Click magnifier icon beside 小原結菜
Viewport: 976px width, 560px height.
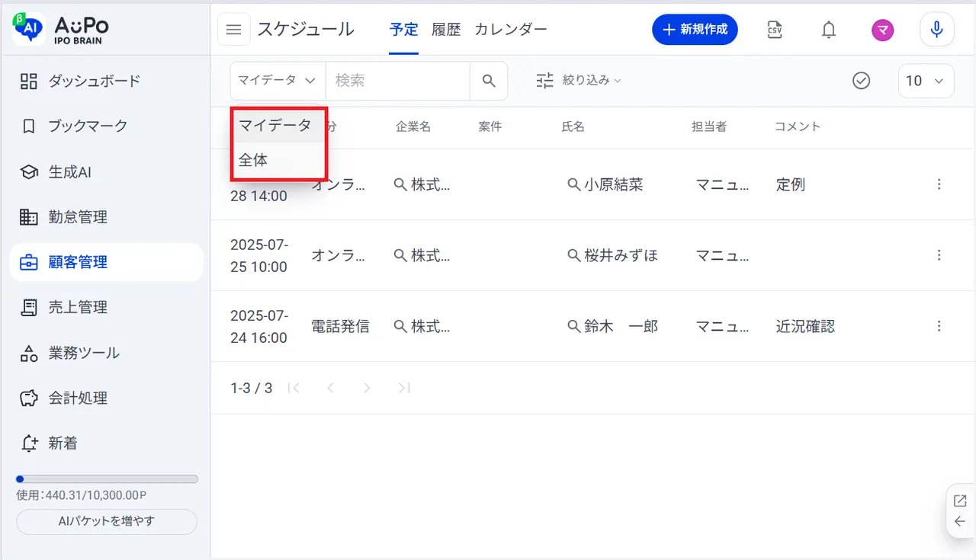click(x=574, y=184)
